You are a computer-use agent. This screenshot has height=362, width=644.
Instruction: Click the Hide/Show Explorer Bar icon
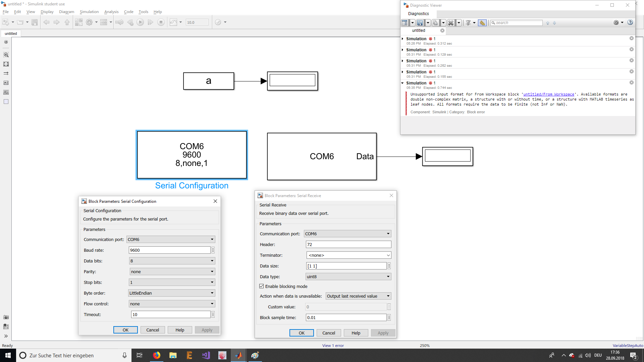(x=6, y=42)
